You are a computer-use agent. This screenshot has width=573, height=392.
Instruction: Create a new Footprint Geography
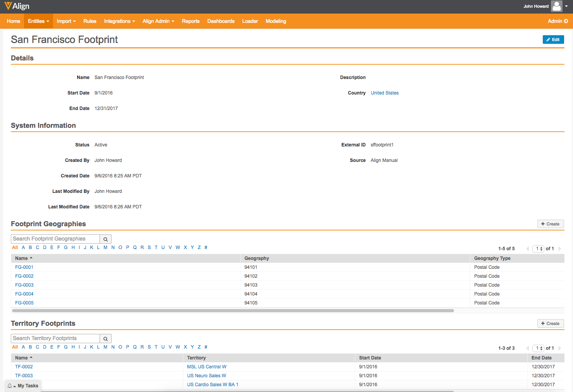click(550, 224)
